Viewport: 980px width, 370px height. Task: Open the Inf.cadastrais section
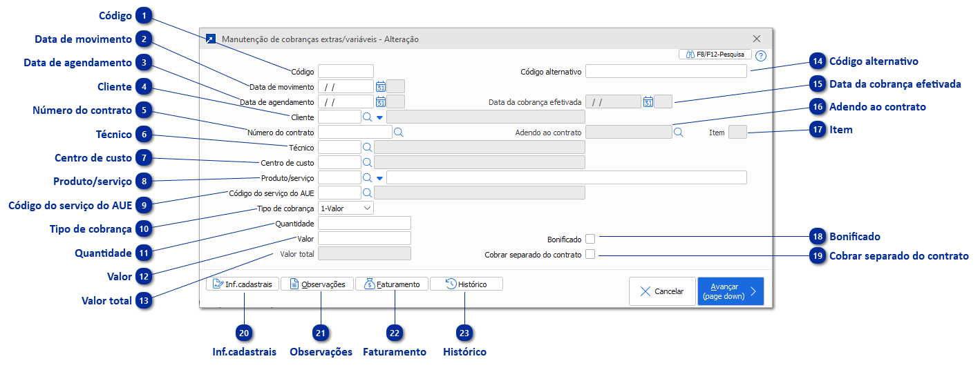coord(243,284)
